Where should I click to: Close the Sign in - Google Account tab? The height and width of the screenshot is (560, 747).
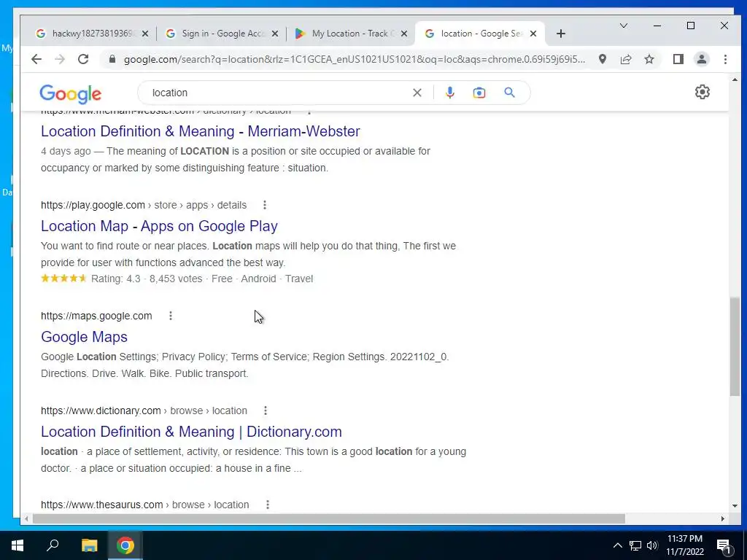[275, 34]
